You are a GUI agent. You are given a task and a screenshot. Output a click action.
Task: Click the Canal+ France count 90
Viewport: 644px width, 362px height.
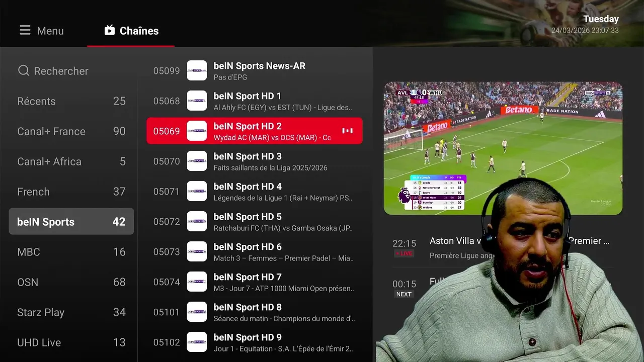click(x=119, y=131)
